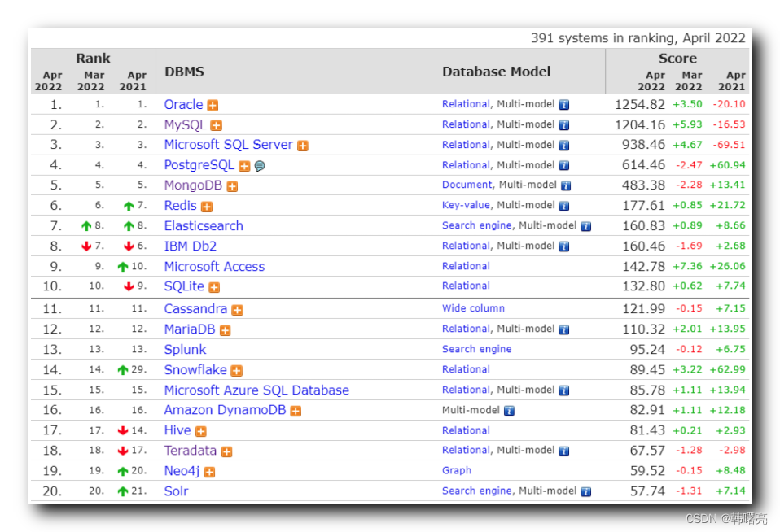The image size is (780, 532).
Task: Click the info icon in the IBM Db2 row
Action: click(x=563, y=246)
